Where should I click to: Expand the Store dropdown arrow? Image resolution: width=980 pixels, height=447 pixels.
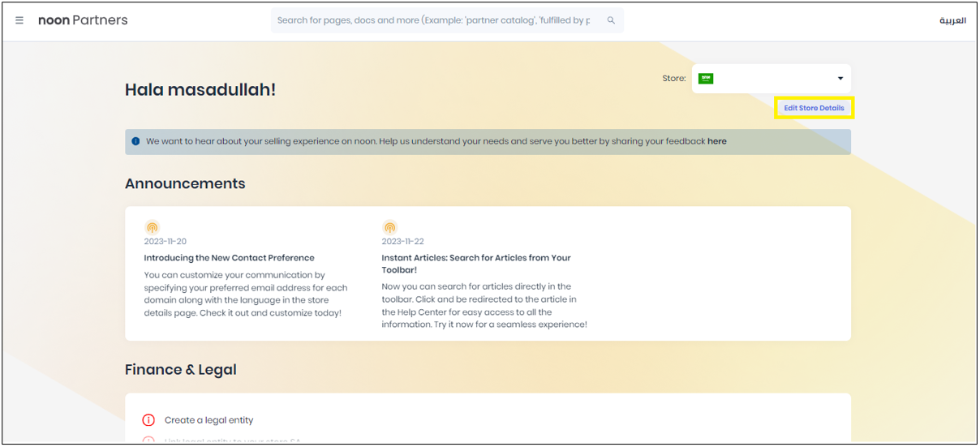[840, 79]
